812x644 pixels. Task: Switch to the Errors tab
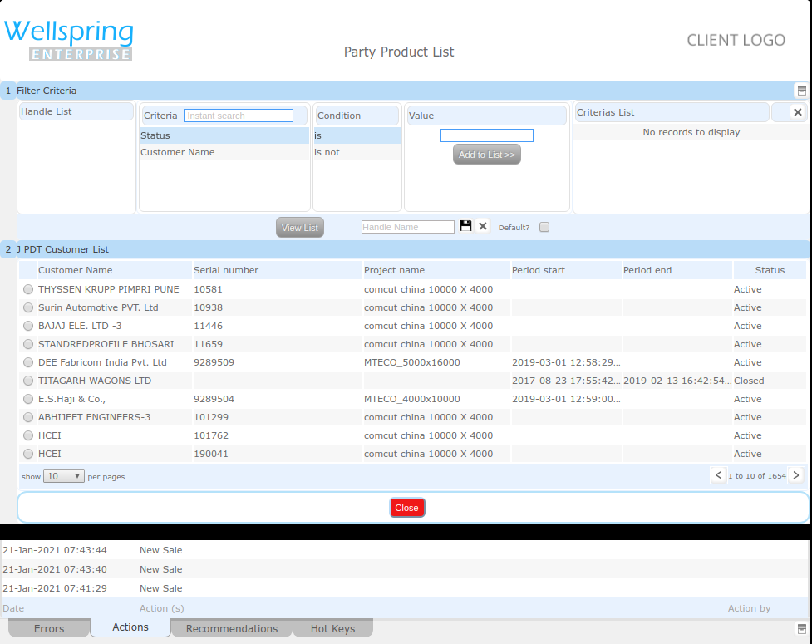48,628
